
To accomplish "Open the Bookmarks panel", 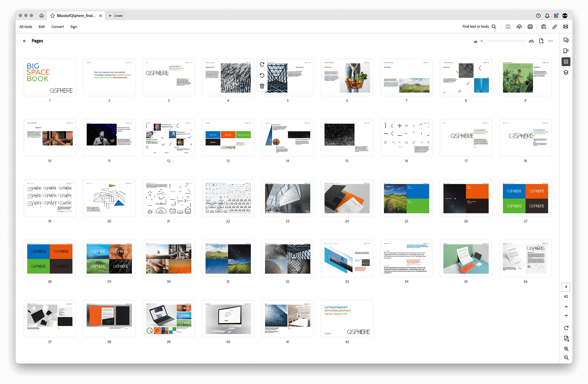I will tap(566, 51).
